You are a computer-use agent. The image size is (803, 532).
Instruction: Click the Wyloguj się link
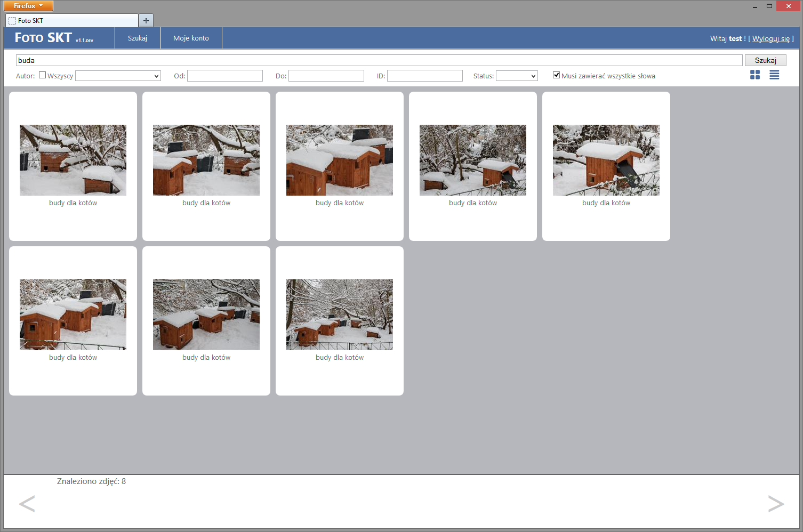770,39
